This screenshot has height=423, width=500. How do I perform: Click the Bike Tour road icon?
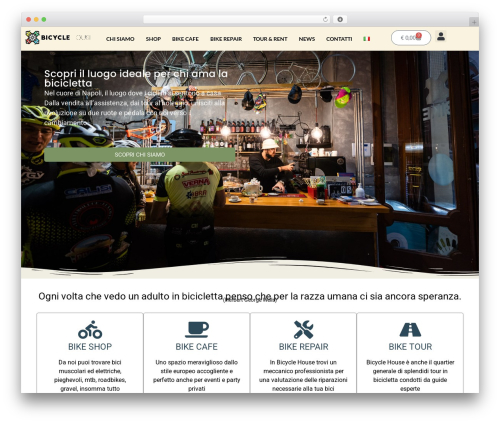410,330
